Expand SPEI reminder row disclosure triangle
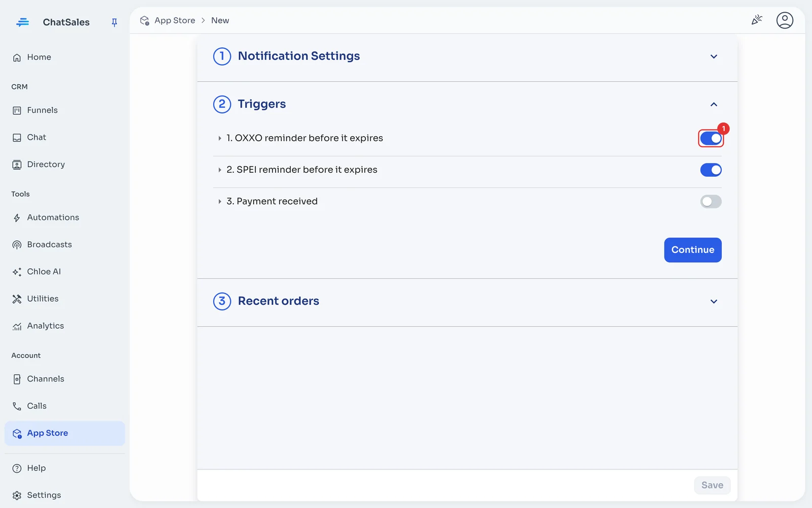This screenshot has height=508, width=812. (x=219, y=170)
